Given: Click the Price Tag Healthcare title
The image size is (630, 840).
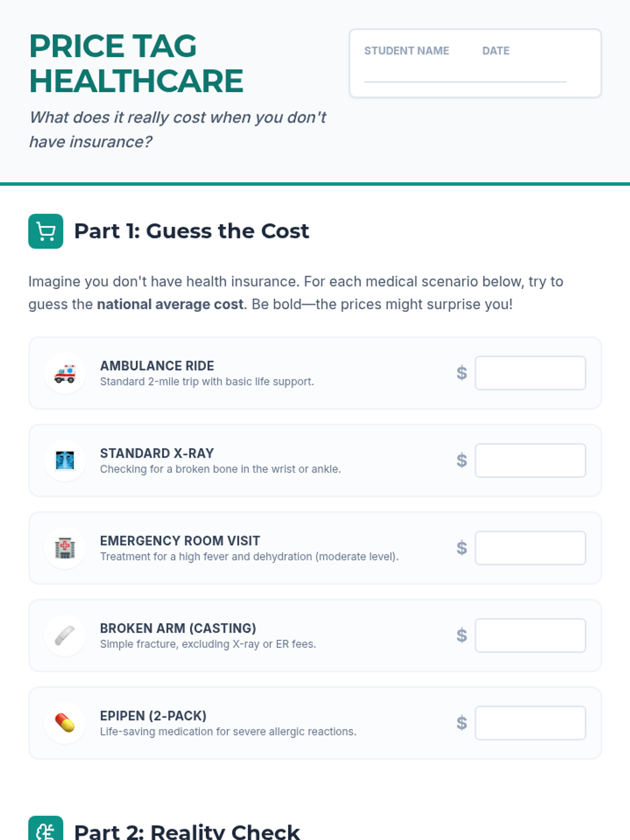Looking at the screenshot, I should tap(136, 64).
